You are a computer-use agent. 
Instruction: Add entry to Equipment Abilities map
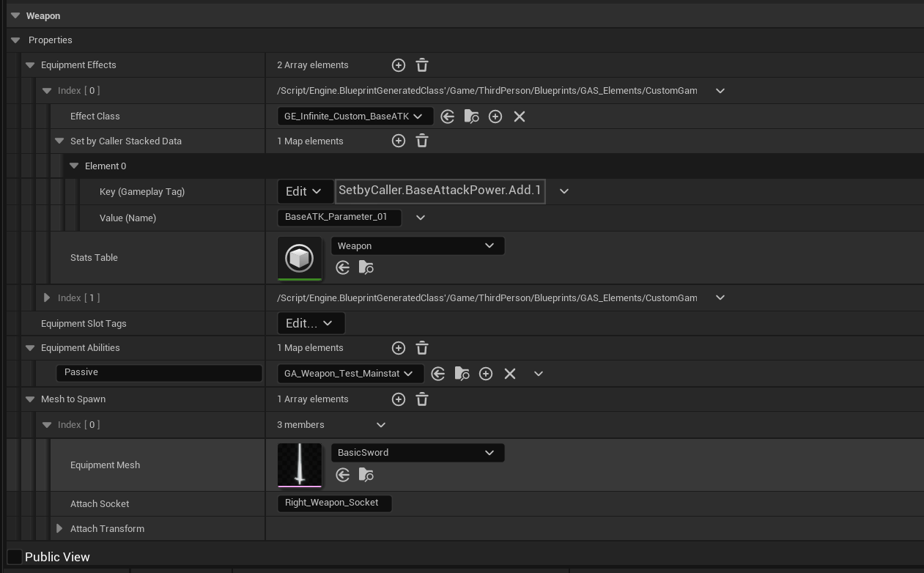pyautogui.click(x=399, y=348)
